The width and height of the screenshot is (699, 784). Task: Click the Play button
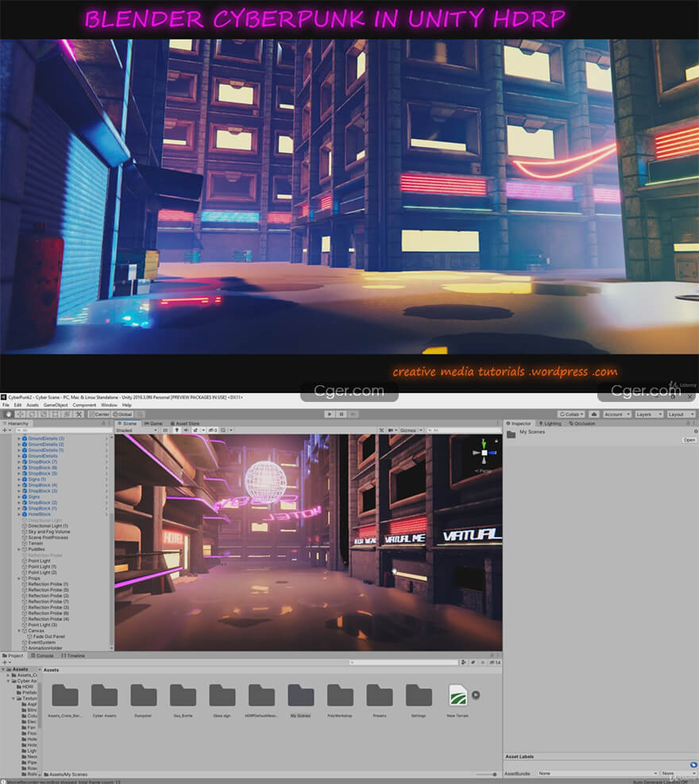click(x=329, y=414)
